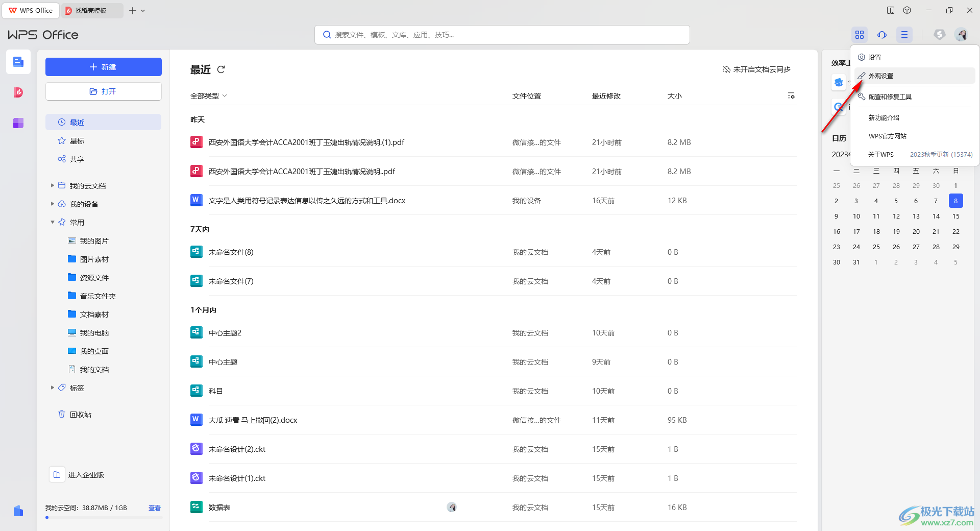Open file 科目
The width and height of the screenshot is (980, 531).
(215, 391)
